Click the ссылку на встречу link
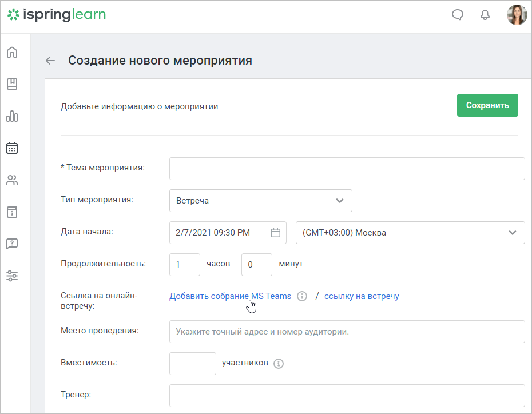532x414 pixels. [362, 296]
